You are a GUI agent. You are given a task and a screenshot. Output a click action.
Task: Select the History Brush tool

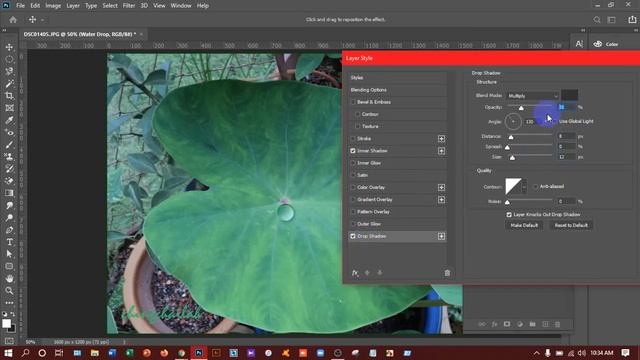tap(9, 169)
